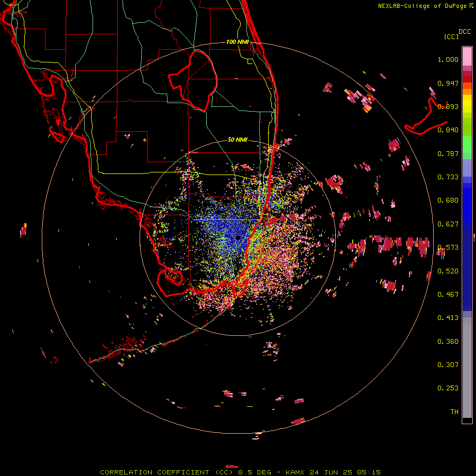The width and height of the screenshot is (476, 476).
Task: Click the 0.413 value on the color scale
Action: tap(448, 318)
